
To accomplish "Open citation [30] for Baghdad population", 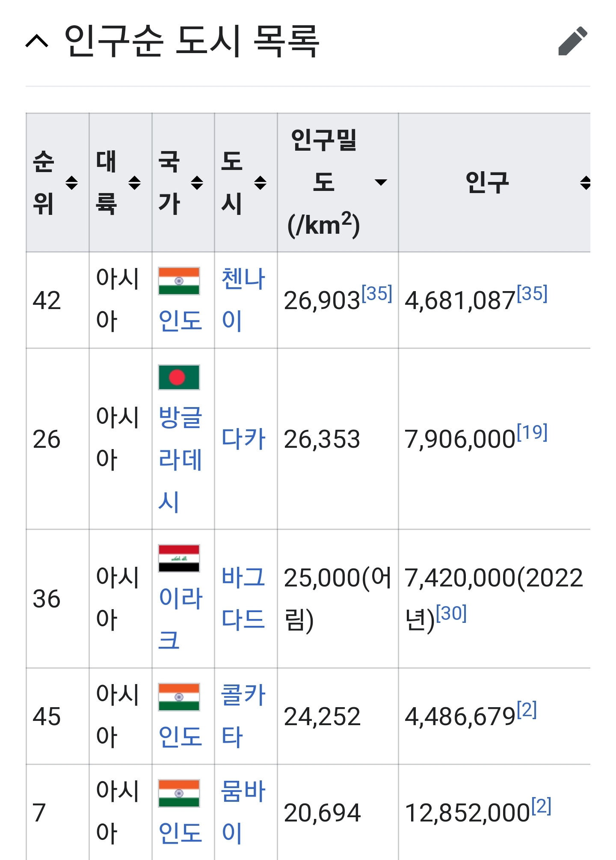I will click(x=451, y=613).
